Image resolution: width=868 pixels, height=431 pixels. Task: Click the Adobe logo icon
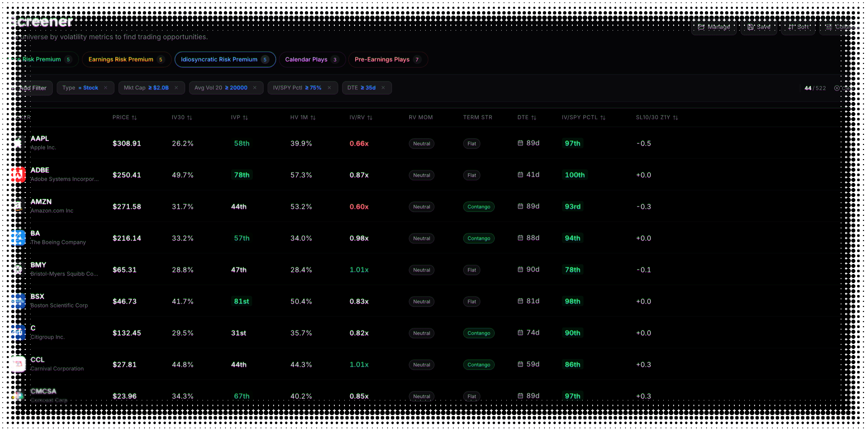coord(18,175)
